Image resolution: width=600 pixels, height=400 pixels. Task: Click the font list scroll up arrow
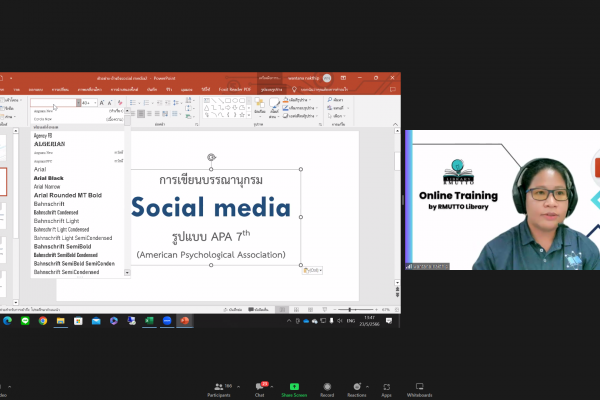127,111
